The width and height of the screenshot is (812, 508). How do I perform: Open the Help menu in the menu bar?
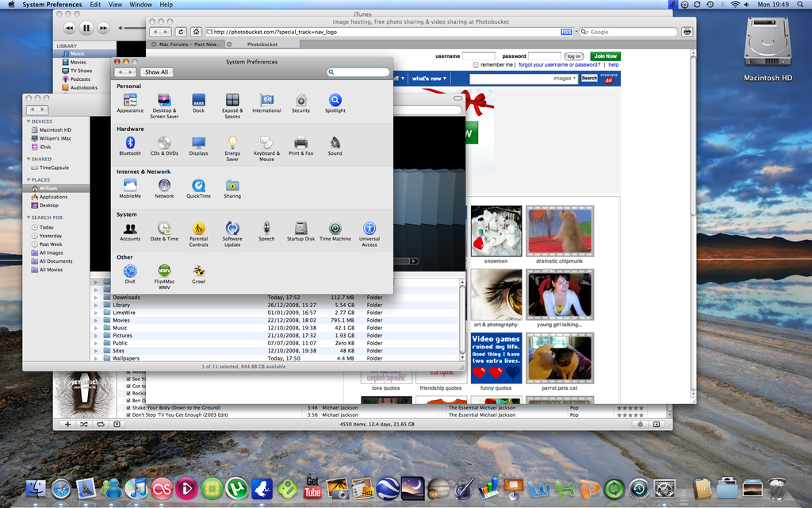(167, 4)
